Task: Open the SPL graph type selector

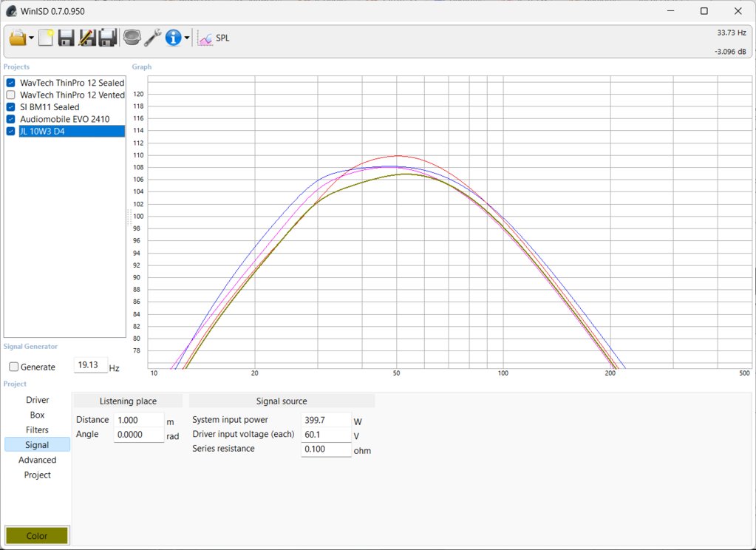Action: (x=214, y=38)
